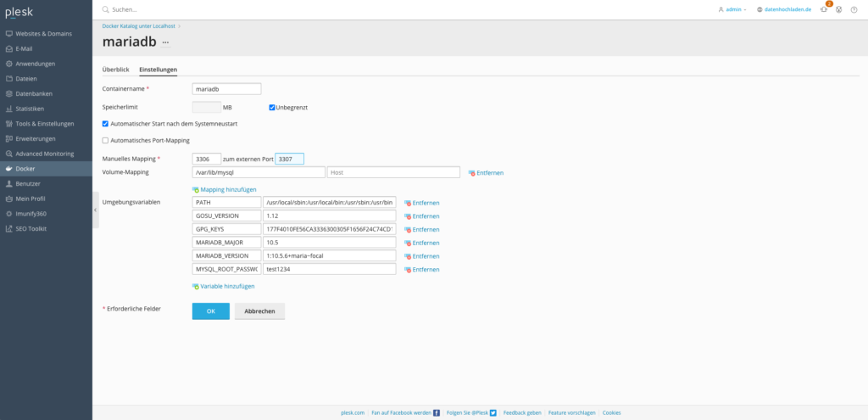Image resolution: width=868 pixels, height=420 pixels.
Task: Click Abbrechen button
Action: pyautogui.click(x=259, y=311)
